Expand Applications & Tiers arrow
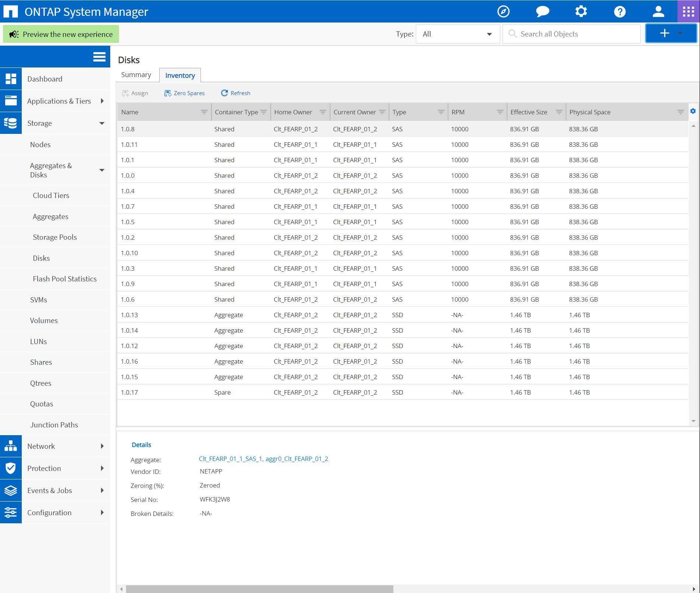 point(102,101)
